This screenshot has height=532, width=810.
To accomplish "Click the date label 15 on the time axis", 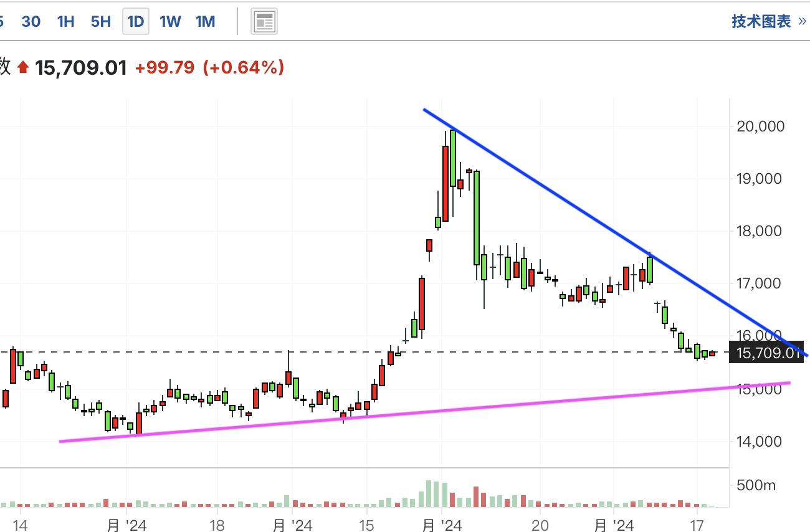I will (366, 526).
